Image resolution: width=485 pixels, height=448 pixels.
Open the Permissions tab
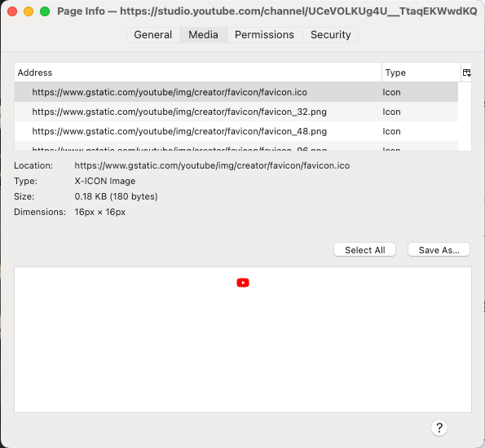point(264,35)
